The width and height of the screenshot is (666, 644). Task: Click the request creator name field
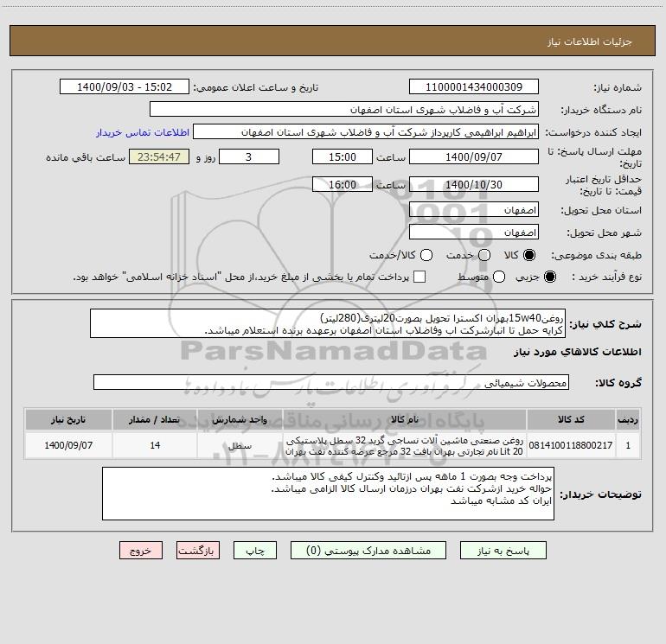366,132
